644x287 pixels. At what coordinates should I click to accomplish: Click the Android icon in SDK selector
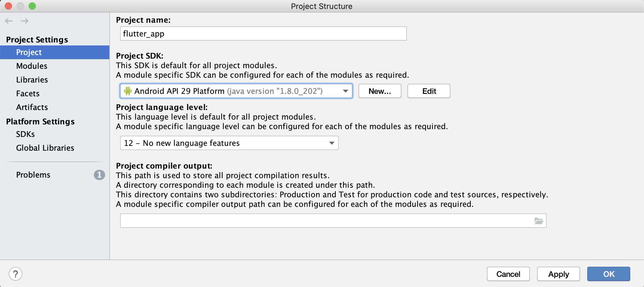pyautogui.click(x=128, y=91)
